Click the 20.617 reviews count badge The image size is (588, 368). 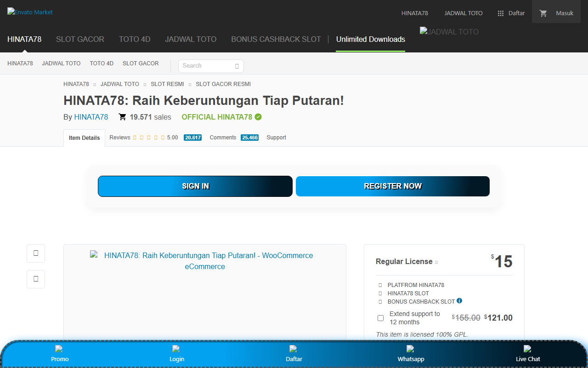192,138
